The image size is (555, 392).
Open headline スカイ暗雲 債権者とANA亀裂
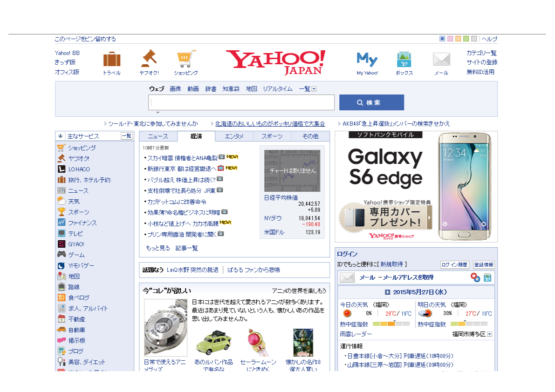[182, 158]
